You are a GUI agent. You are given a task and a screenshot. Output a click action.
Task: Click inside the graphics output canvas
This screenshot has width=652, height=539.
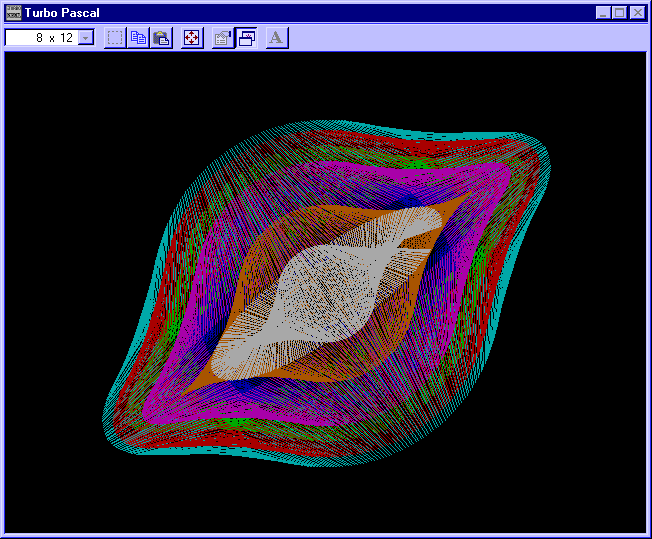point(326,292)
